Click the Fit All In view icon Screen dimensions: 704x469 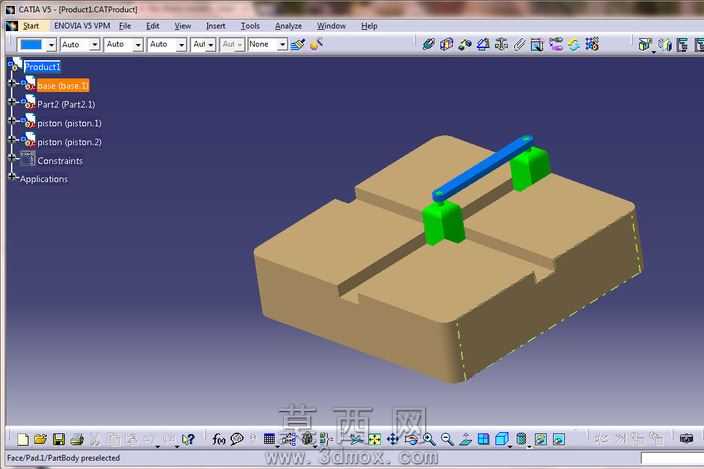pyautogui.click(x=374, y=439)
